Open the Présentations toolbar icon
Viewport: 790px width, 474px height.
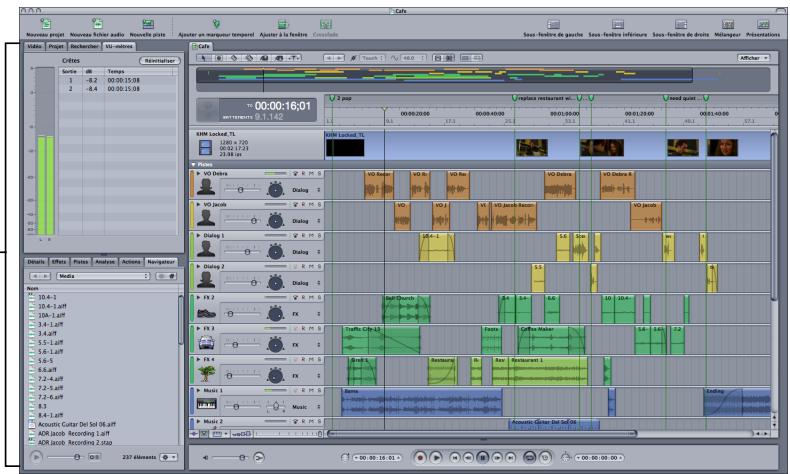[763, 24]
